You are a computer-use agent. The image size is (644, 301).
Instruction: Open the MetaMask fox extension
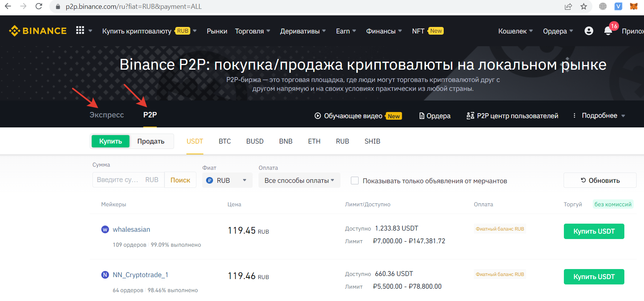point(634,6)
